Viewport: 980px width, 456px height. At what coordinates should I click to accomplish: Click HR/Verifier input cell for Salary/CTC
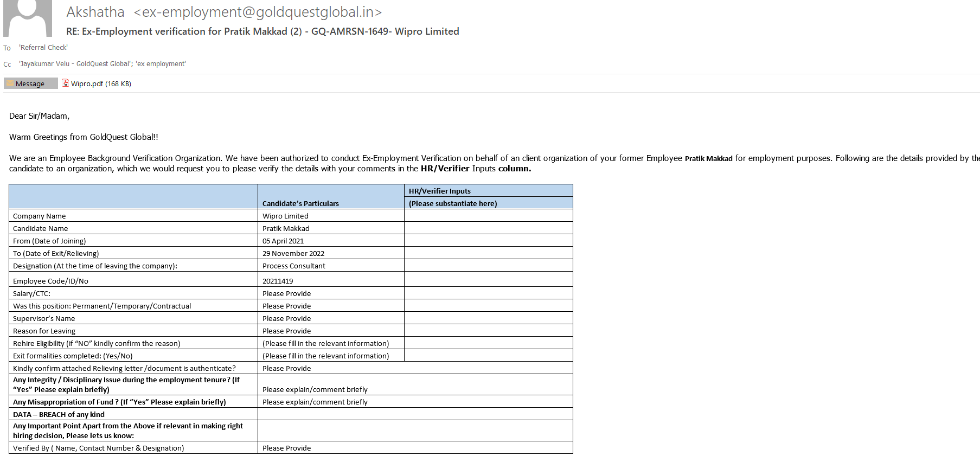pyautogui.click(x=488, y=293)
